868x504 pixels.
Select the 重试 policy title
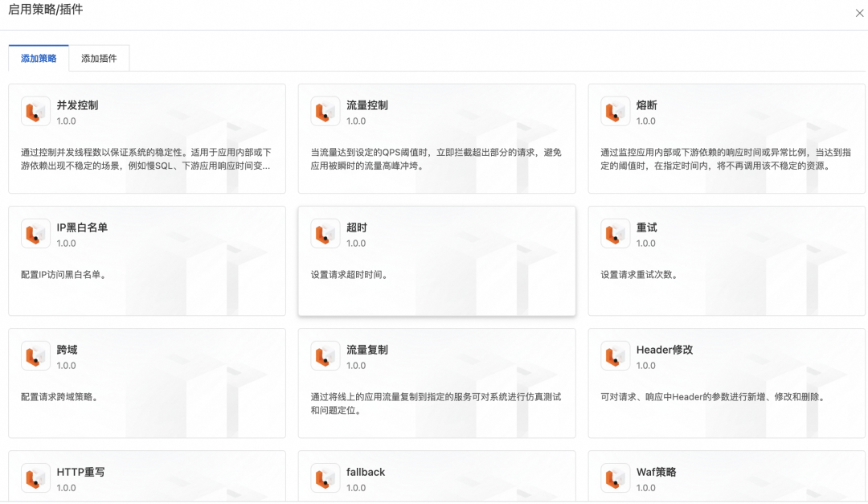(x=646, y=227)
